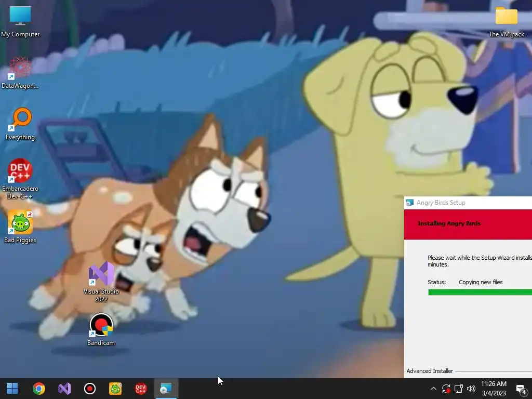Viewport: 532px width, 399px height.
Task: Select the Bandicam desktop shortcut
Action: click(101, 330)
